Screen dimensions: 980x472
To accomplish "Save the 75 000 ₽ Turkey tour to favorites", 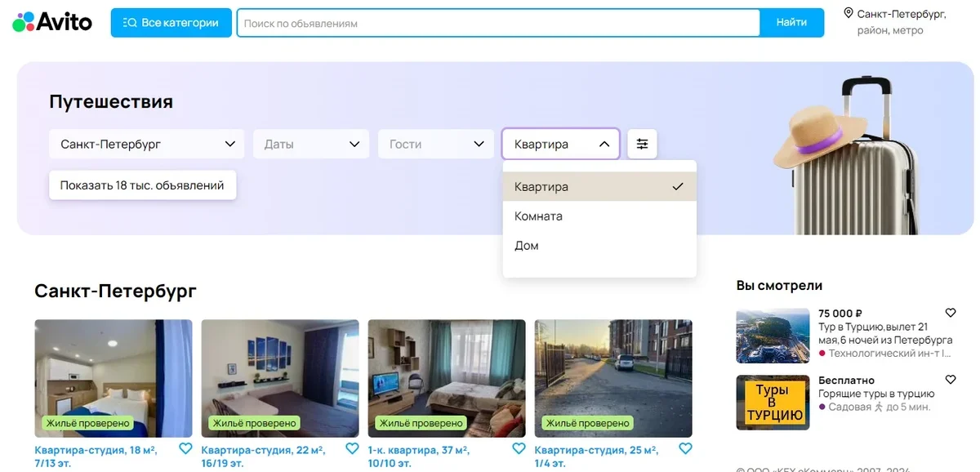I will (950, 313).
